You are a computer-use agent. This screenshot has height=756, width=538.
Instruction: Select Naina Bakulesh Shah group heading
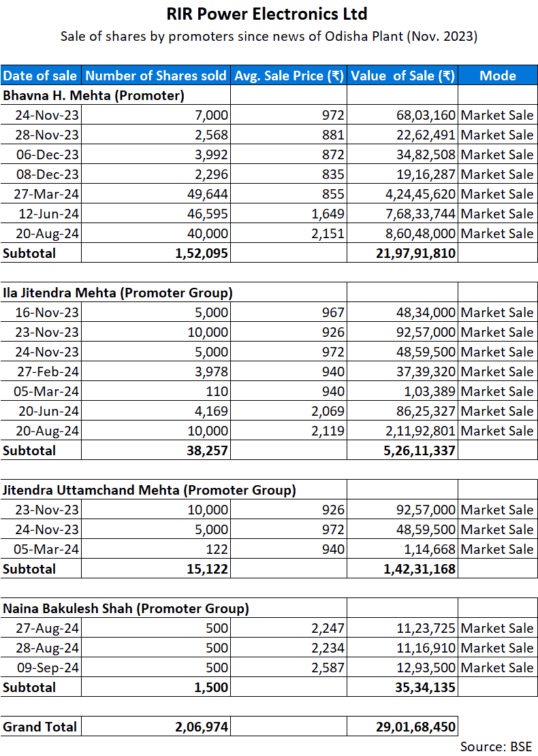pos(126,608)
